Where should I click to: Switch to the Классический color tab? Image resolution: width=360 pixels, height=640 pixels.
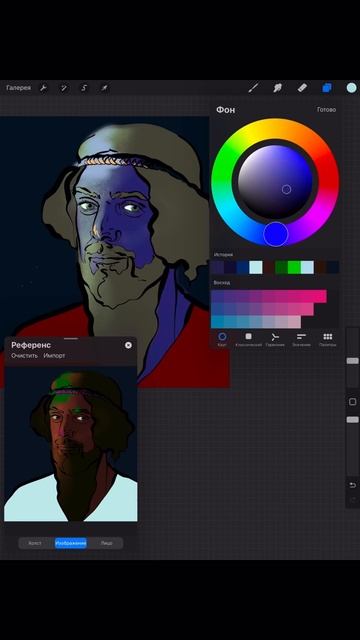click(248, 339)
